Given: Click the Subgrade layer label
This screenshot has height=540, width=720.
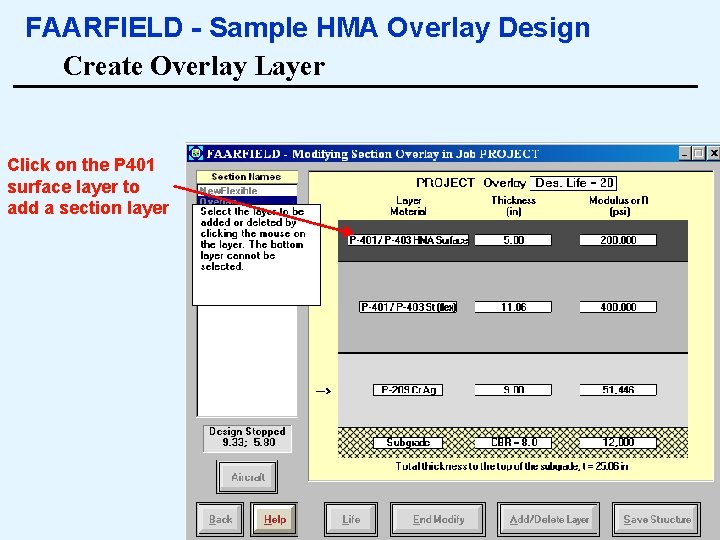Looking at the screenshot, I should pos(408,443).
